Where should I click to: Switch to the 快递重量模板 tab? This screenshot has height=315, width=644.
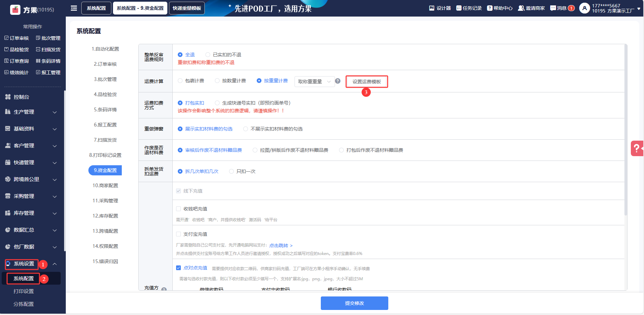click(187, 8)
